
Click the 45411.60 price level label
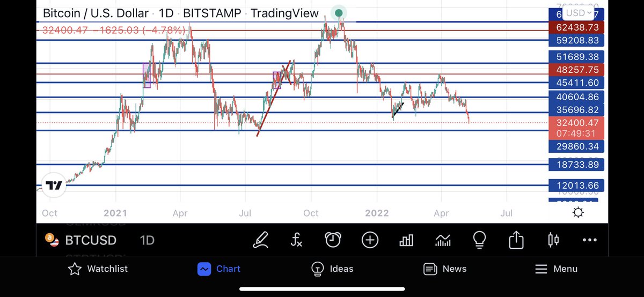pos(577,83)
